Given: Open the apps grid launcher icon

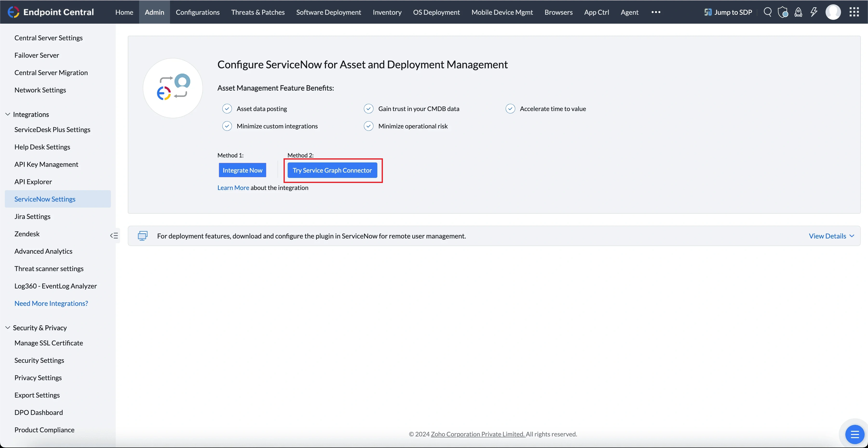Looking at the screenshot, I should 854,12.
